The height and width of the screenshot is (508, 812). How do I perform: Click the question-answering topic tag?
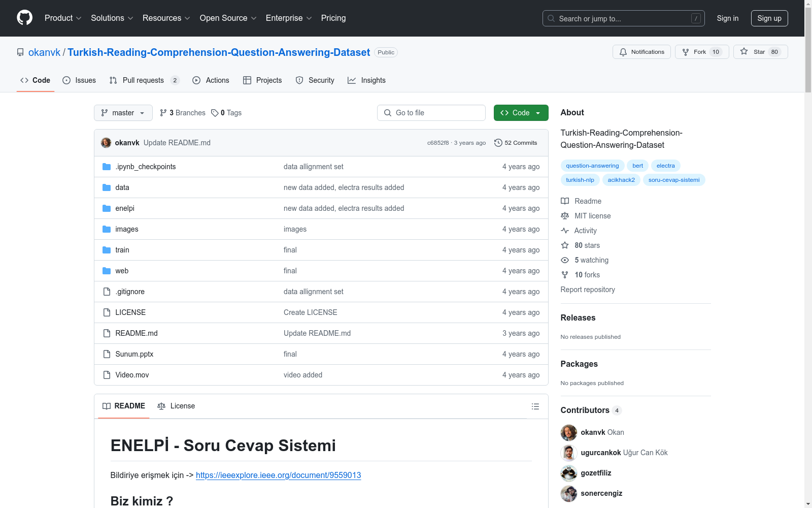tap(592, 166)
